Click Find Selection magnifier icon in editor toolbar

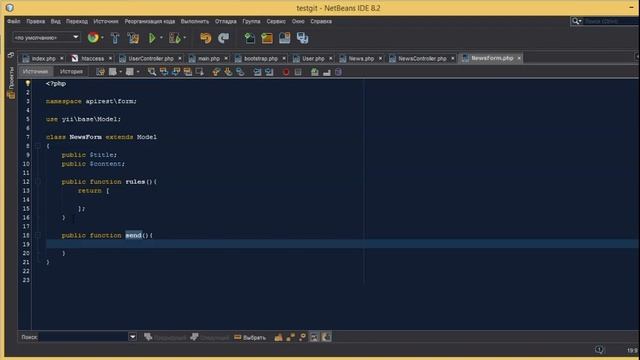click(152, 72)
